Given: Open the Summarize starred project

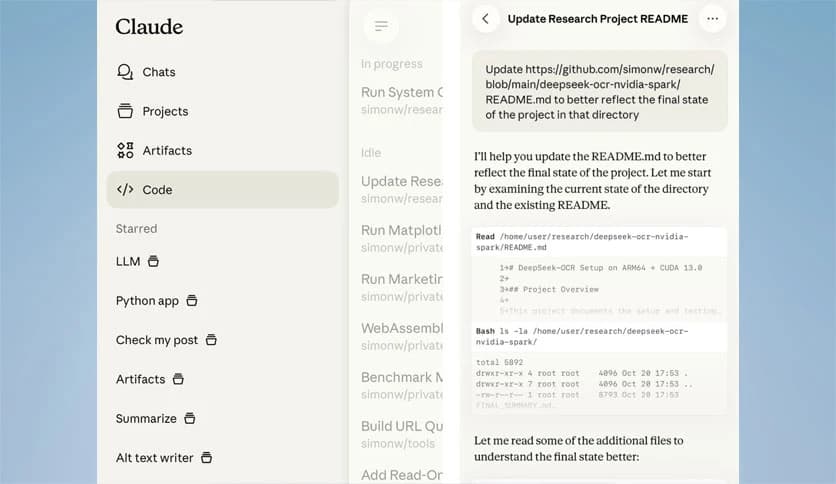Looking at the screenshot, I should click(x=146, y=418).
